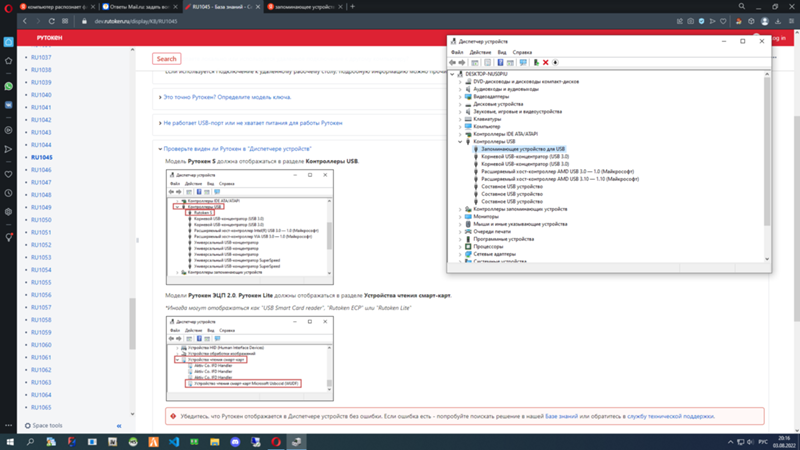The image size is (800, 450).
Task: Click Forward arrow in Device Manager toolbar
Action: point(462,62)
